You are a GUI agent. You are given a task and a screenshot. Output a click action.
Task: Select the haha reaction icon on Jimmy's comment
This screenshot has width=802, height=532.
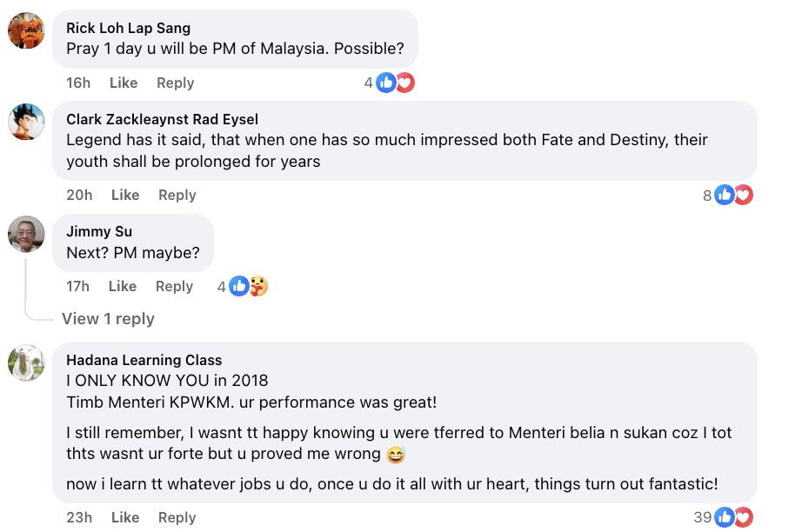[x=257, y=285]
